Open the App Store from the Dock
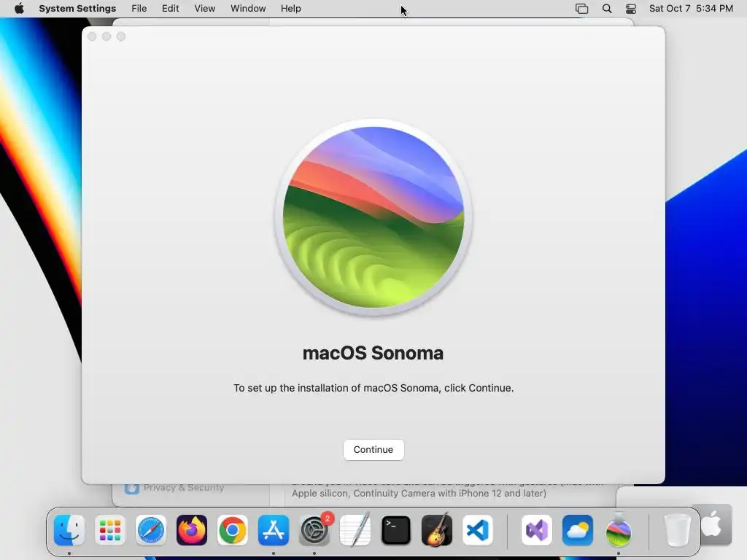The width and height of the screenshot is (747, 560). point(274,530)
